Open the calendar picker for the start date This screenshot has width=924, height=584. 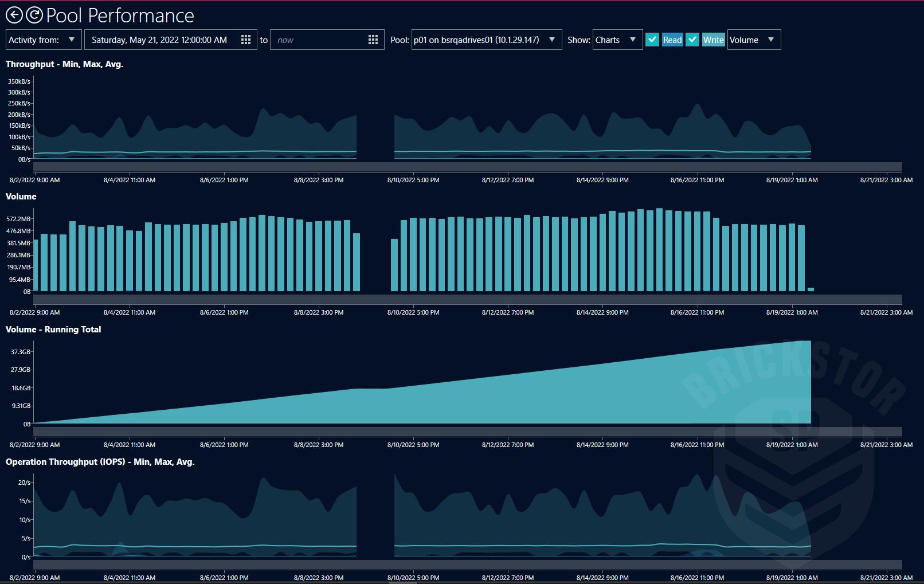click(246, 40)
